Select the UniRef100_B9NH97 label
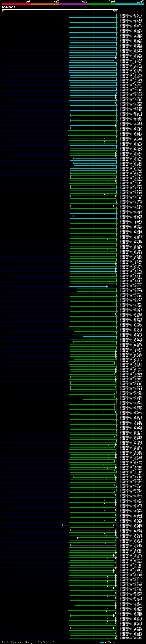 (131, 50)
